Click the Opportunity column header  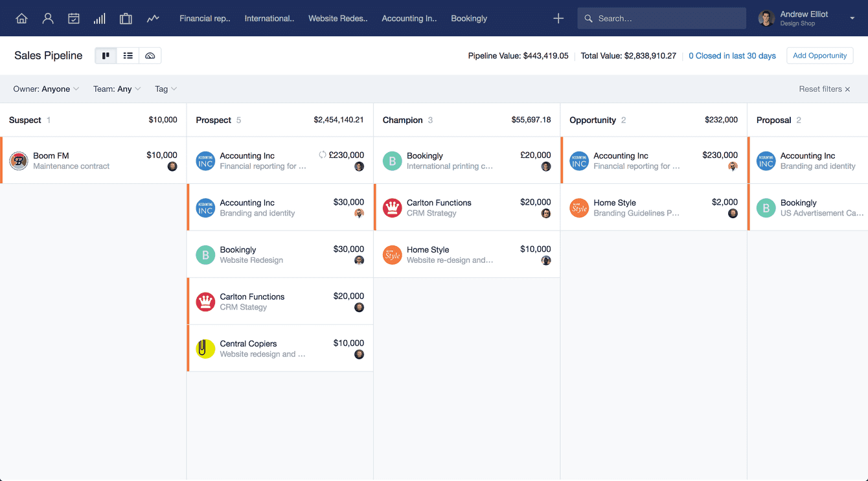pos(654,120)
